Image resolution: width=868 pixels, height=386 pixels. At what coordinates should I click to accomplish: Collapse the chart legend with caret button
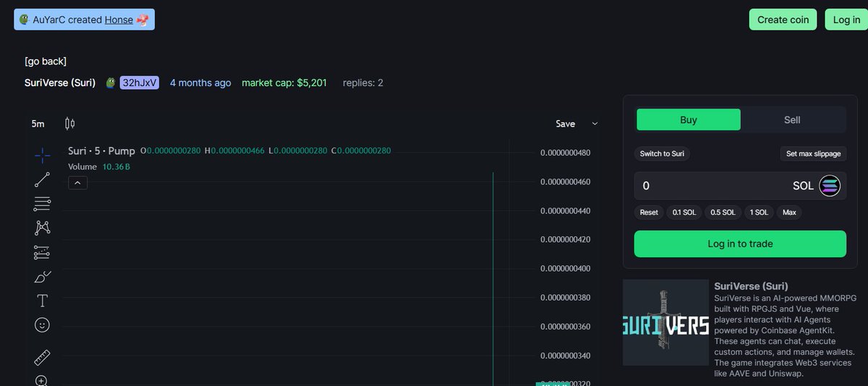78,183
